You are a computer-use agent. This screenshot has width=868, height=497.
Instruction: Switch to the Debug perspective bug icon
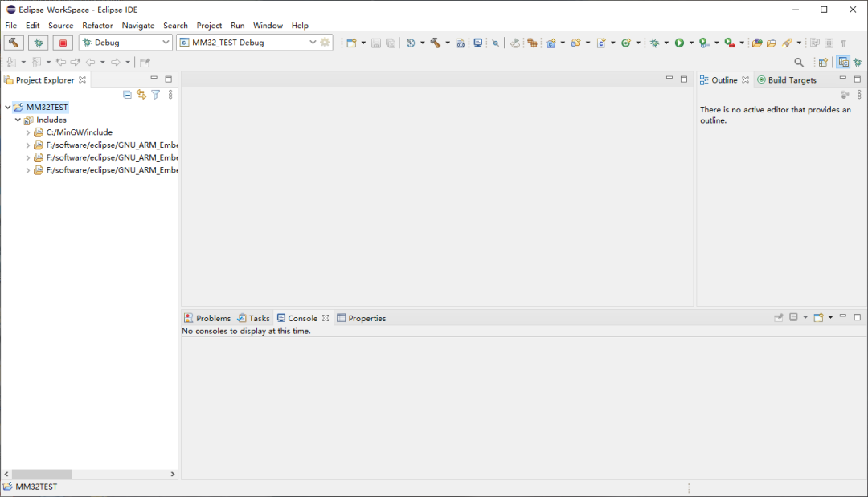pyautogui.click(x=858, y=63)
